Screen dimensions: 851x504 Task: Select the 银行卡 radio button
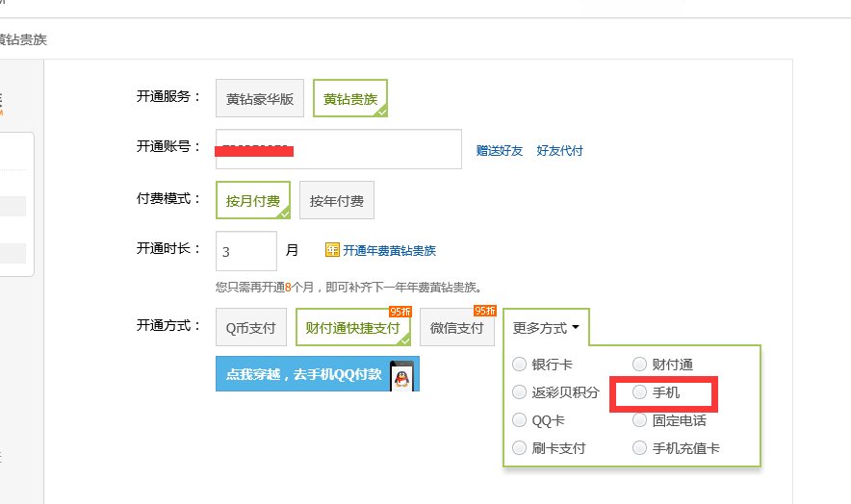point(520,364)
